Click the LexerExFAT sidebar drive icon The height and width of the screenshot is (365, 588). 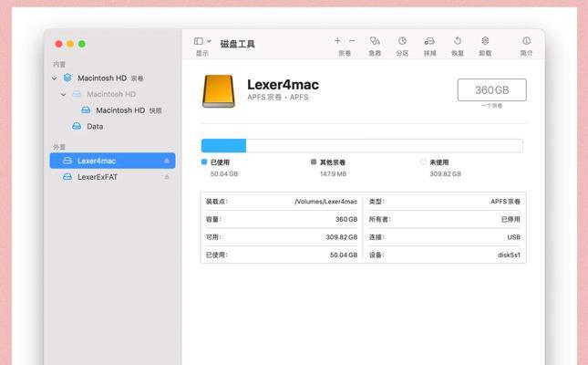coord(67,176)
